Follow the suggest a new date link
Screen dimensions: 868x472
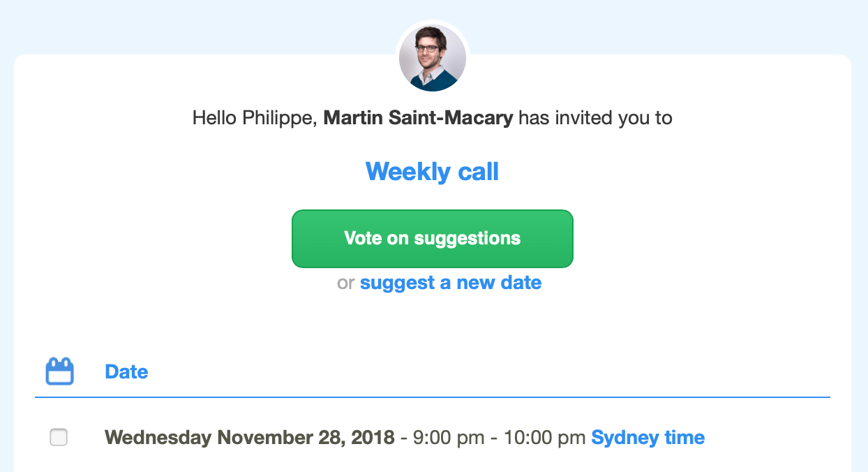coord(451,283)
